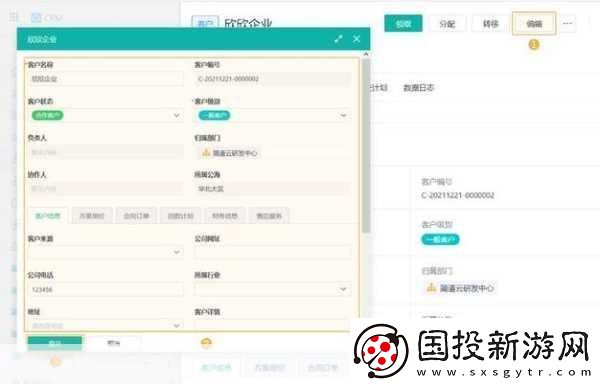This screenshot has height=384, width=600.
Task: Click the customer number on the background page
Action: click(x=458, y=195)
